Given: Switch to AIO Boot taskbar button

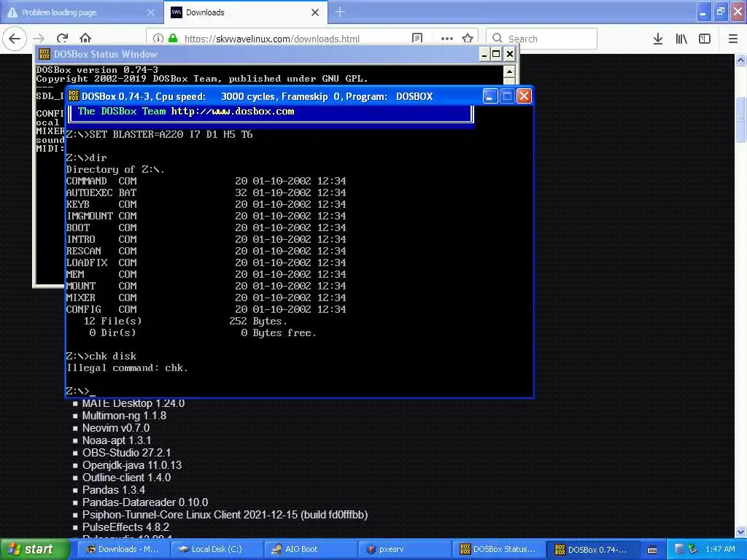Looking at the screenshot, I should 310,549.
